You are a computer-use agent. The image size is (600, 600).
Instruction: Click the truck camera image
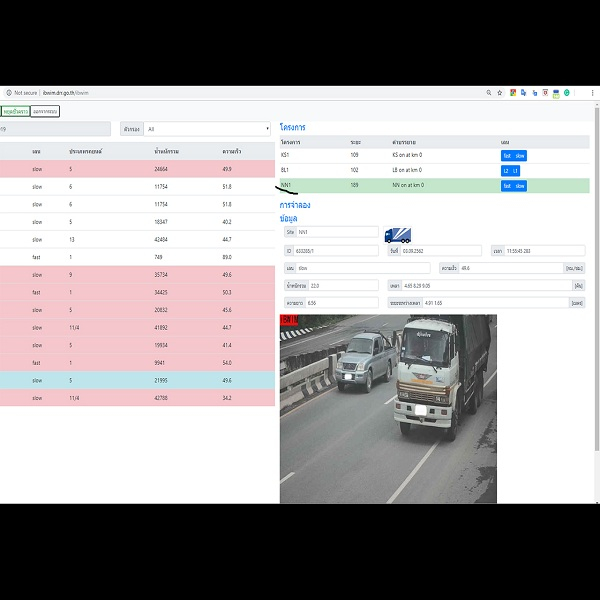[x=388, y=408]
